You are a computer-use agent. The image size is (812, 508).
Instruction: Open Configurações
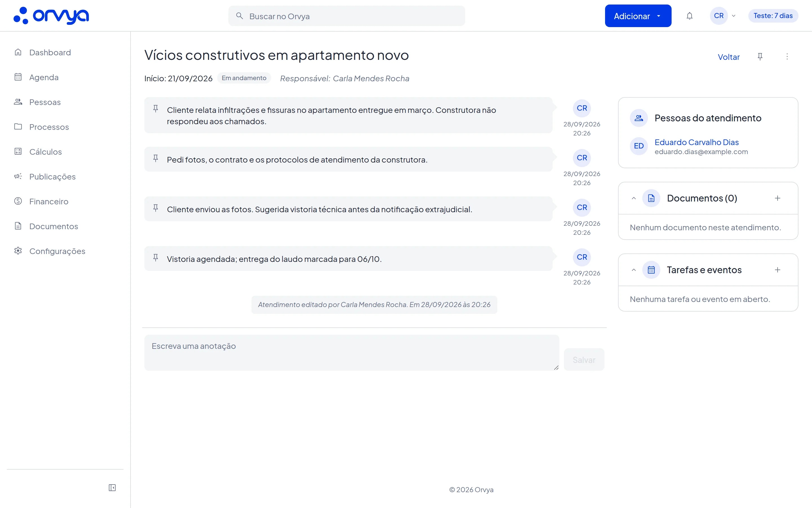tap(58, 251)
